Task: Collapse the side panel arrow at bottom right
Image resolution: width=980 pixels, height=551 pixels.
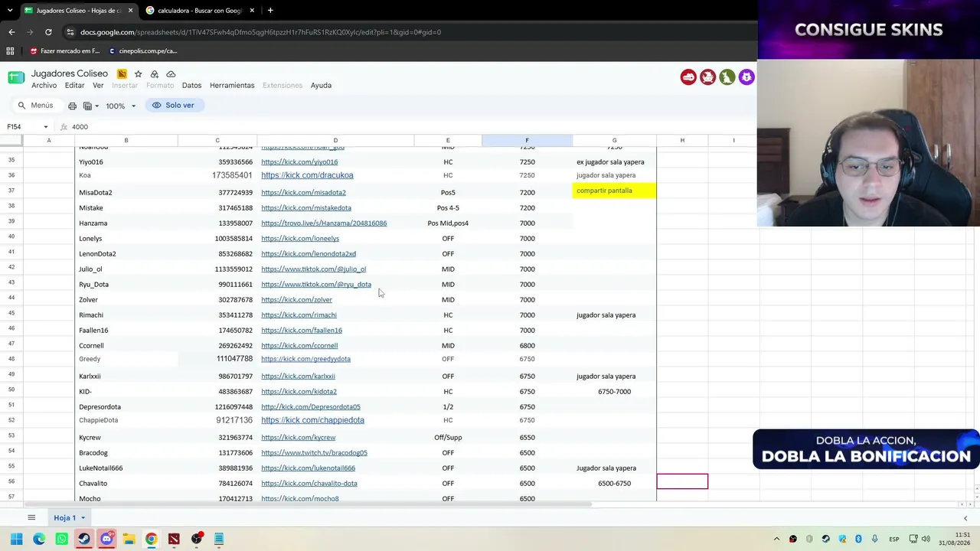Action: (x=965, y=518)
